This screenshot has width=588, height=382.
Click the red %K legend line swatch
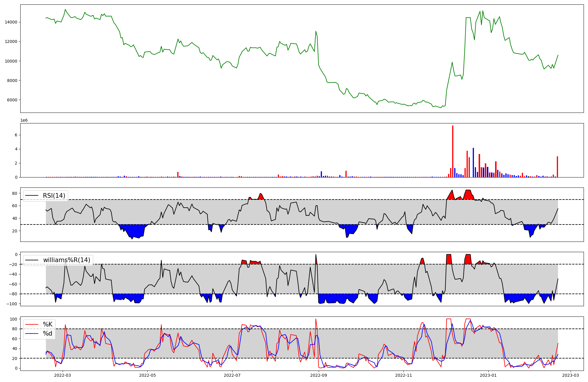click(32, 324)
